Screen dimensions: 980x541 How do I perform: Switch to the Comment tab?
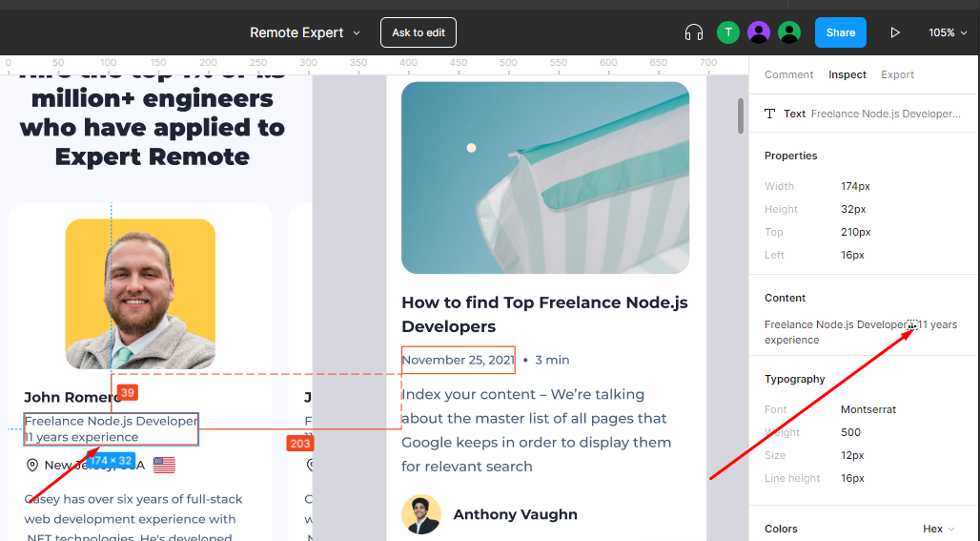pos(788,74)
